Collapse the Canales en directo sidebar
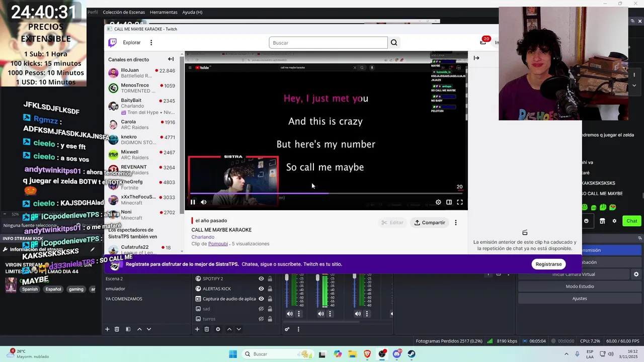 point(171,59)
